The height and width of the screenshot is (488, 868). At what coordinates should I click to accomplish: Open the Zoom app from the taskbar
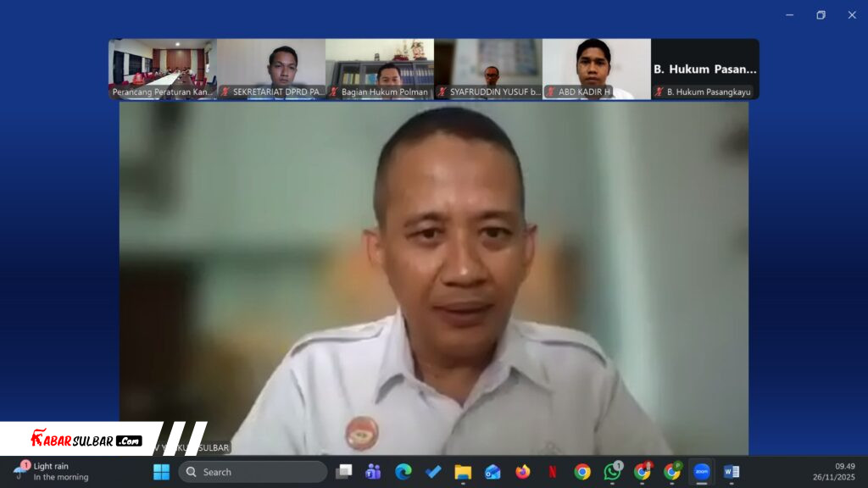coord(702,472)
